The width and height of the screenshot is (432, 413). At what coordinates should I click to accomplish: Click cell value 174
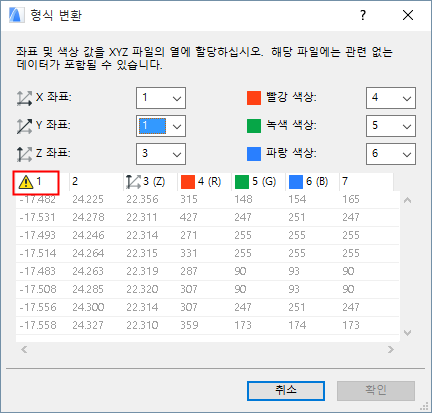tap(297, 325)
